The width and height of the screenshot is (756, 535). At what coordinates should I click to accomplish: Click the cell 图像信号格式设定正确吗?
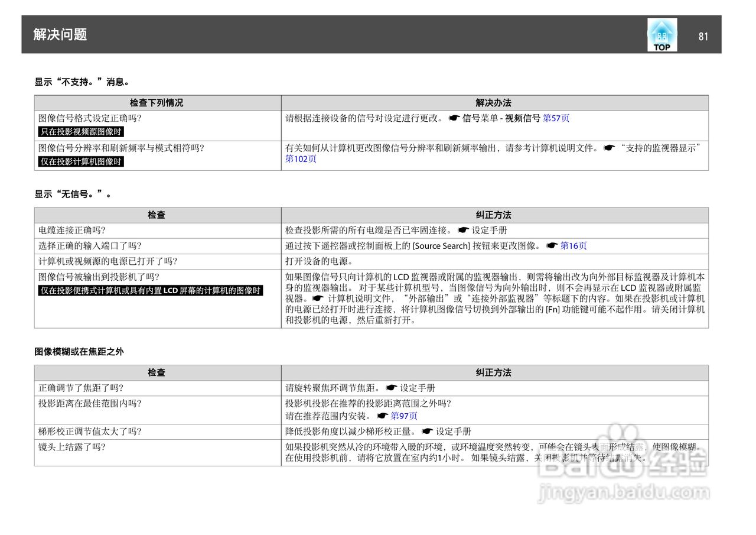coord(90,118)
